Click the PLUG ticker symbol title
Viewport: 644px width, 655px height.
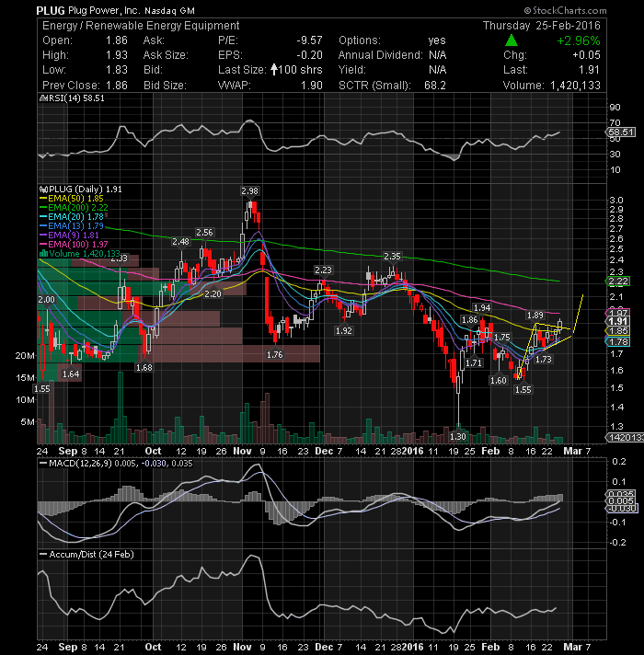point(51,10)
